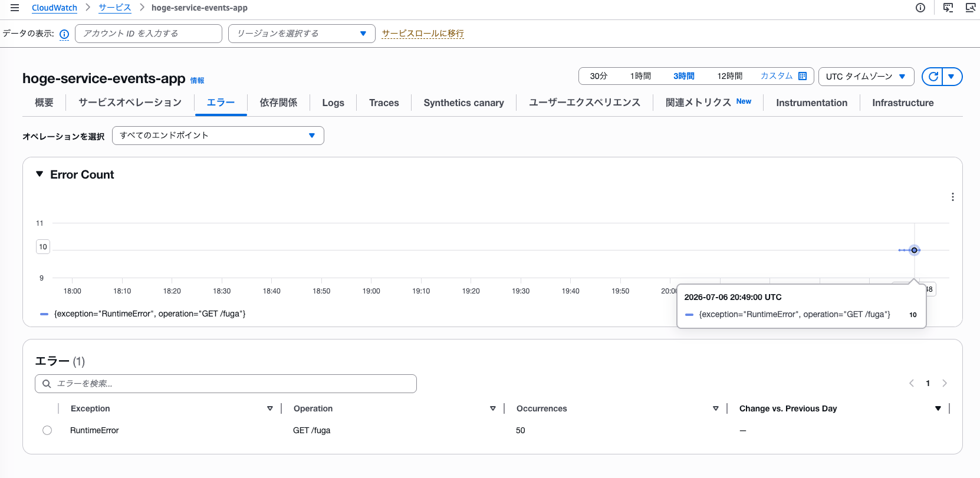Refresh the service data
The width and height of the screenshot is (980, 478).
(933, 77)
